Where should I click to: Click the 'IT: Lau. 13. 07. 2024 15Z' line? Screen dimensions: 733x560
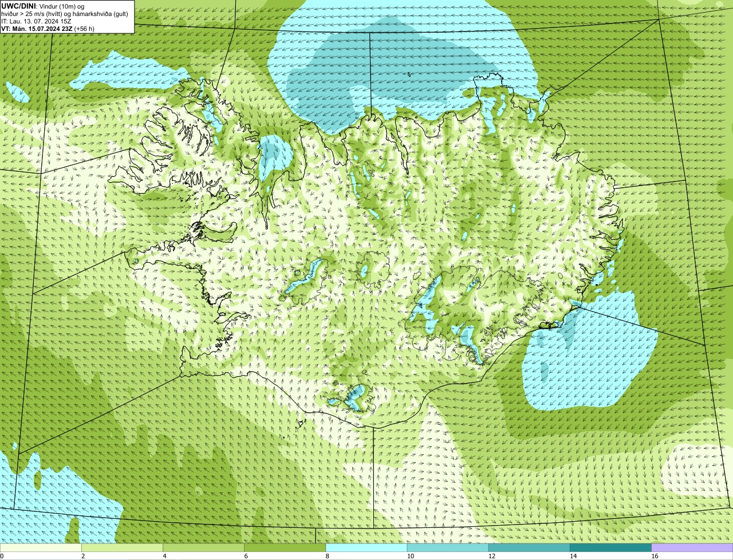[x=36, y=21]
